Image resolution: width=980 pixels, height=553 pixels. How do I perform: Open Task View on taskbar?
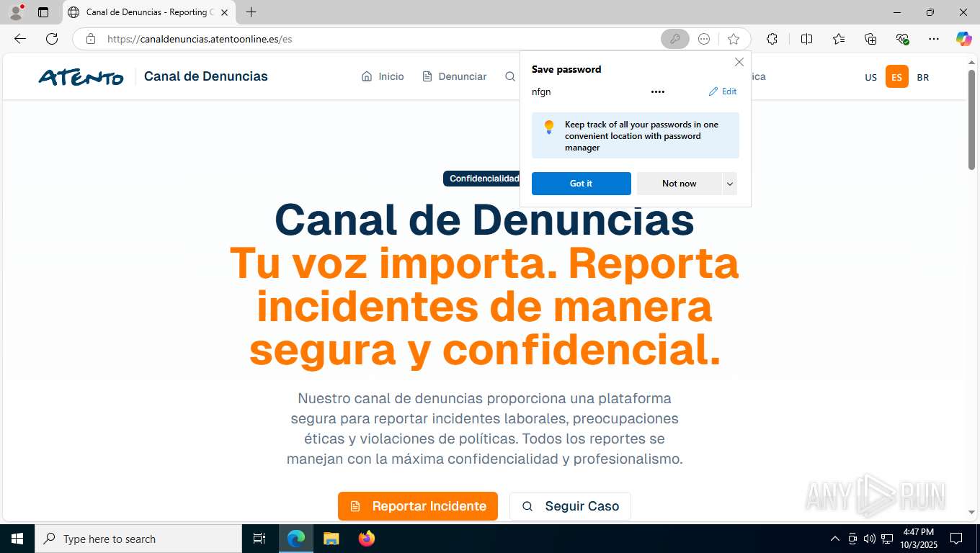click(259, 539)
